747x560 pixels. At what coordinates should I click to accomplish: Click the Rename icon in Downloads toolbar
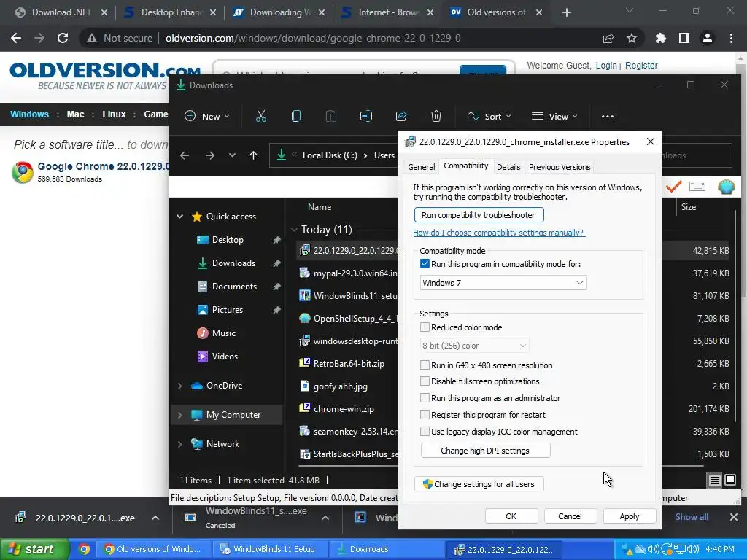(x=366, y=116)
